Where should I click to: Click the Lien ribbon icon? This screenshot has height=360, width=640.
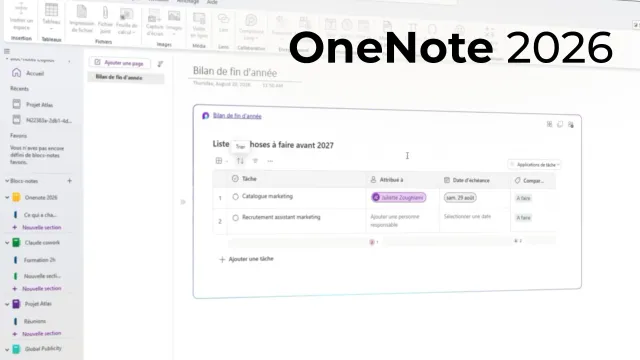[223, 23]
